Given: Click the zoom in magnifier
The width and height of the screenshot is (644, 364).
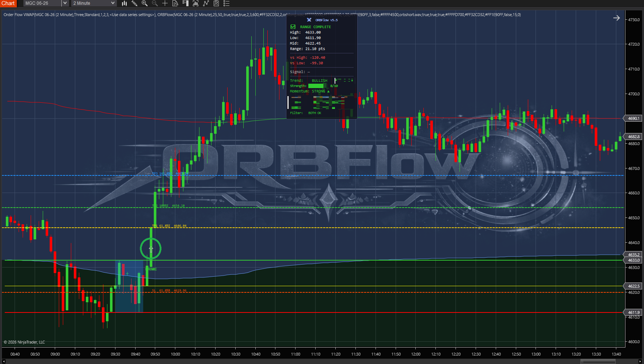Looking at the screenshot, I should tap(145, 3).
